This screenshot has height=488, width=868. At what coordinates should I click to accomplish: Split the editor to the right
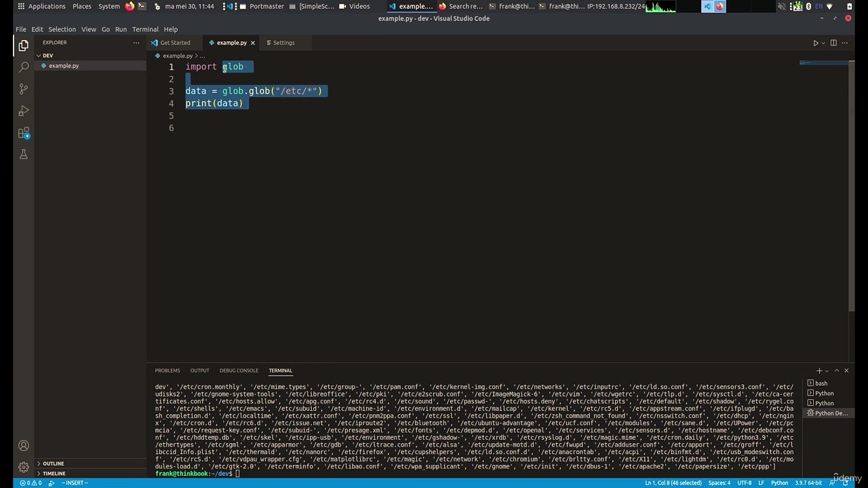833,43
